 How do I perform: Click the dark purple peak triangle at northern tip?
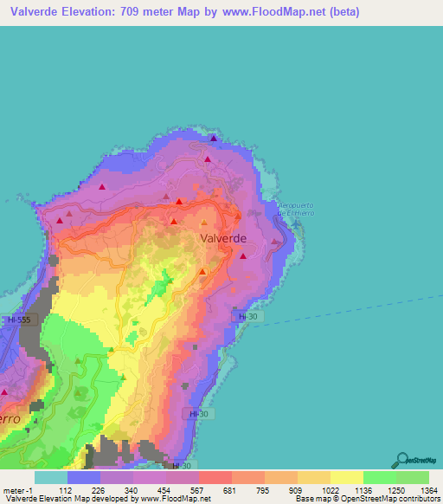(214, 139)
